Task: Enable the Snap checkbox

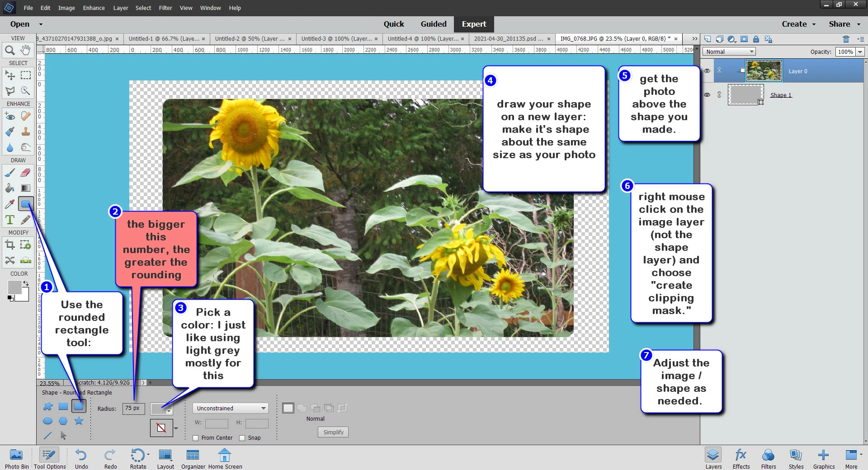Action: pyautogui.click(x=242, y=438)
